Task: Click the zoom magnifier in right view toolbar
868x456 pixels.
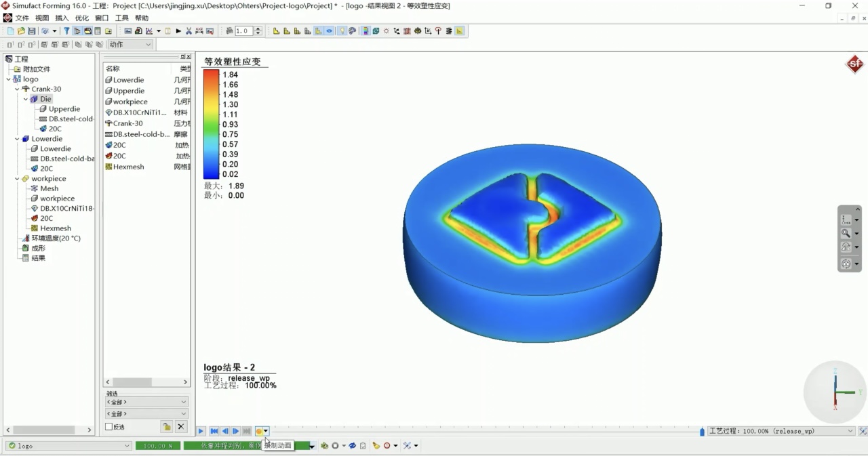Action: click(846, 233)
